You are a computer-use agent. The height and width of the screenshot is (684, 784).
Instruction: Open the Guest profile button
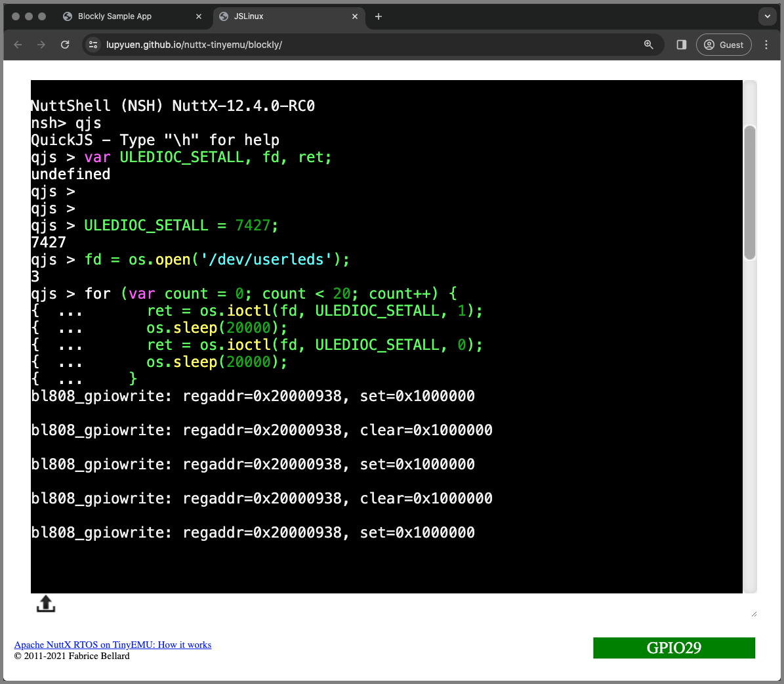tap(724, 45)
